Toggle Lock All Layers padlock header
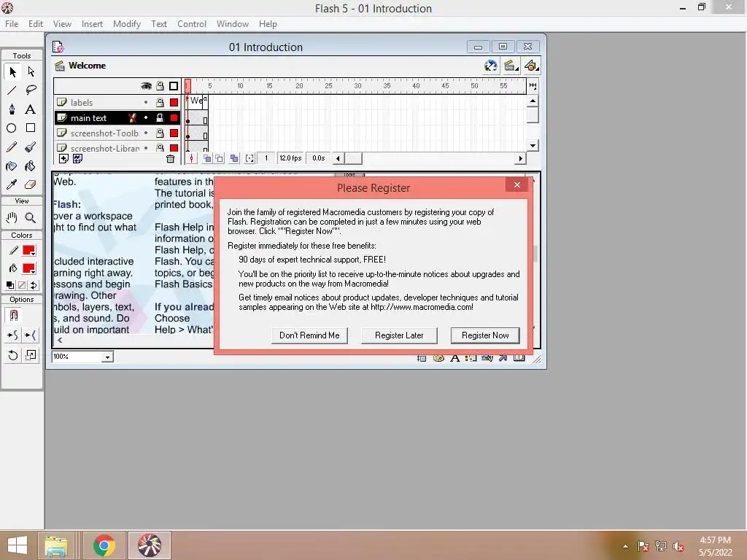 coord(160,86)
